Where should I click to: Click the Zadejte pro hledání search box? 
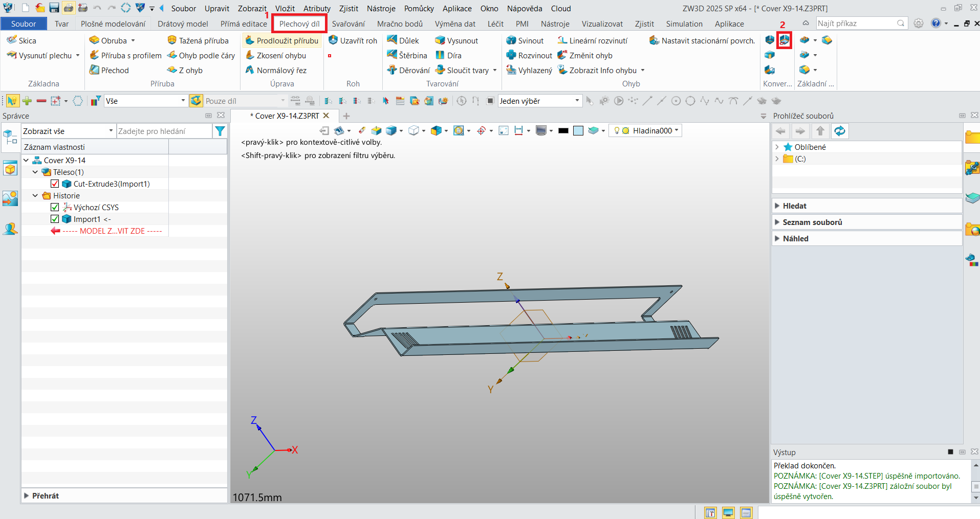pyautogui.click(x=164, y=131)
